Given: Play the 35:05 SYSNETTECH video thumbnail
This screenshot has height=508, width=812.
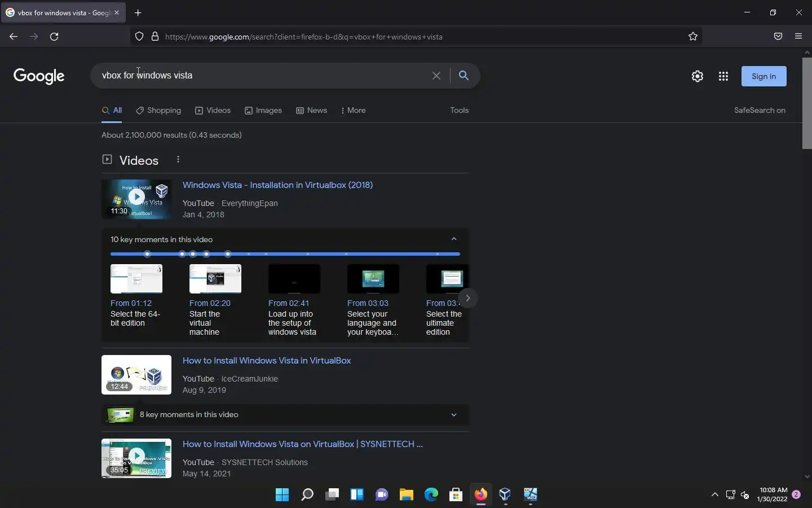Looking at the screenshot, I should [136, 458].
